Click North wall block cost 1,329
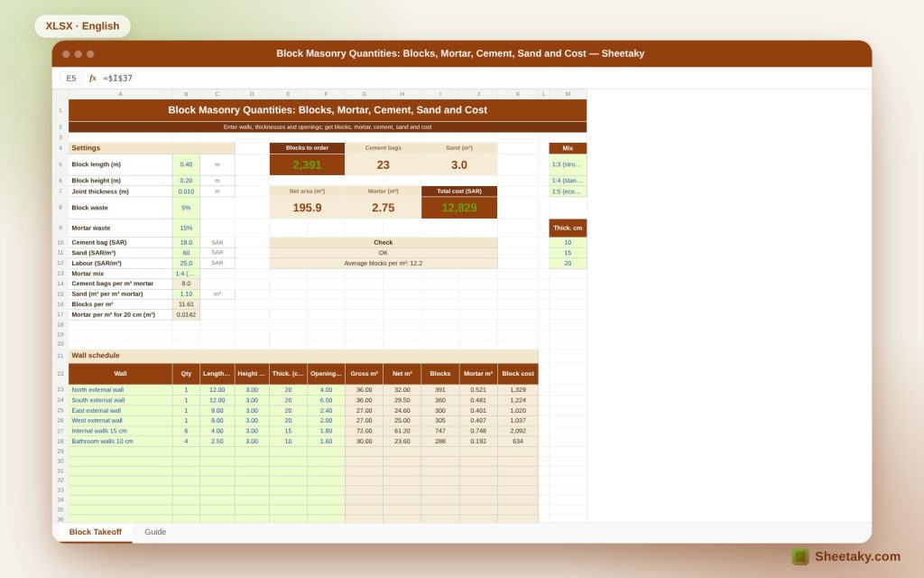The image size is (924, 578). pos(518,390)
